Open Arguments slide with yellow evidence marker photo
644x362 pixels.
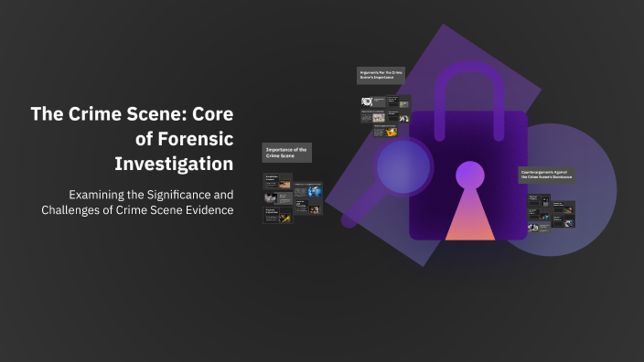(x=386, y=131)
